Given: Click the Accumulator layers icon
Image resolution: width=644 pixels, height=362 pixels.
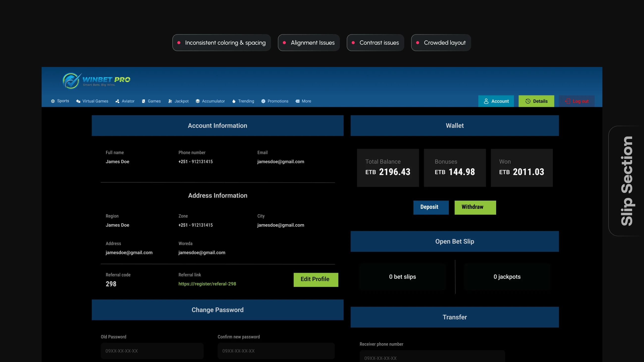Looking at the screenshot, I should [197, 101].
